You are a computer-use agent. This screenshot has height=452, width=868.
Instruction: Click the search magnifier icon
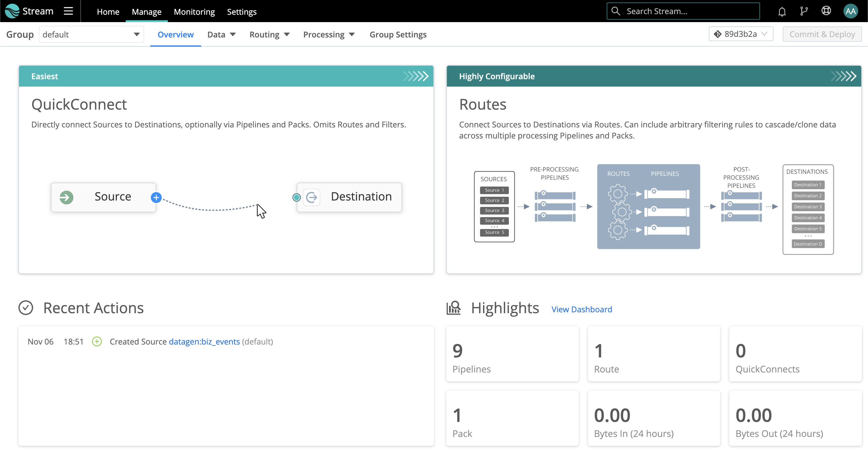[616, 10]
